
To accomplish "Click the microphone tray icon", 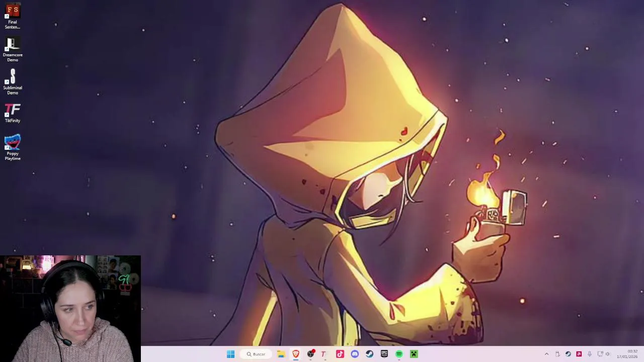I will pos(589,354).
